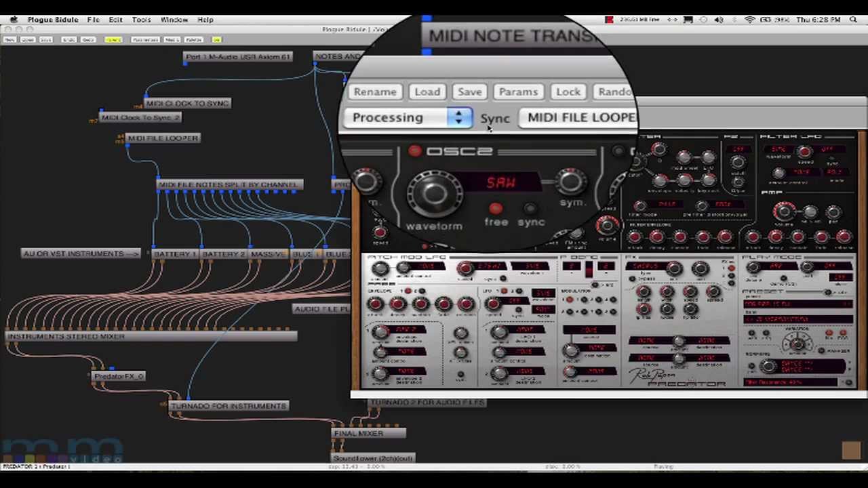868x488 pixels.
Task: Open the Help menu
Action: pos(205,20)
